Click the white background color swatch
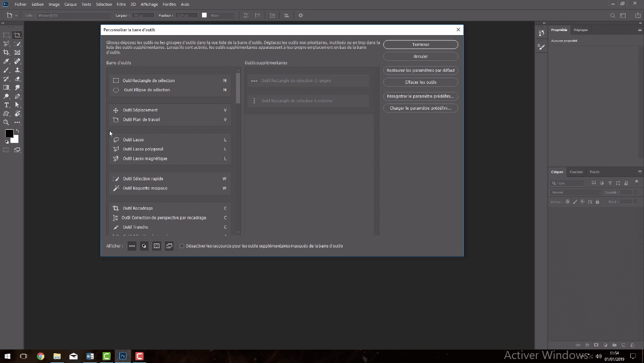The width and height of the screenshot is (644, 363). tap(15, 140)
